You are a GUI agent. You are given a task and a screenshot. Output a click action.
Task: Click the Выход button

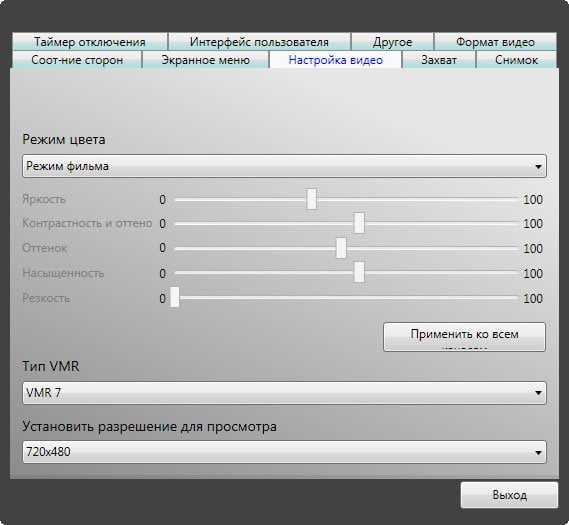click(x=509, y=495)
